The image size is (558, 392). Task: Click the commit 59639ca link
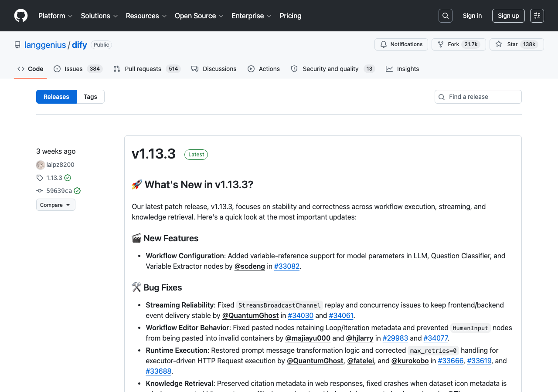coord(59,191)
